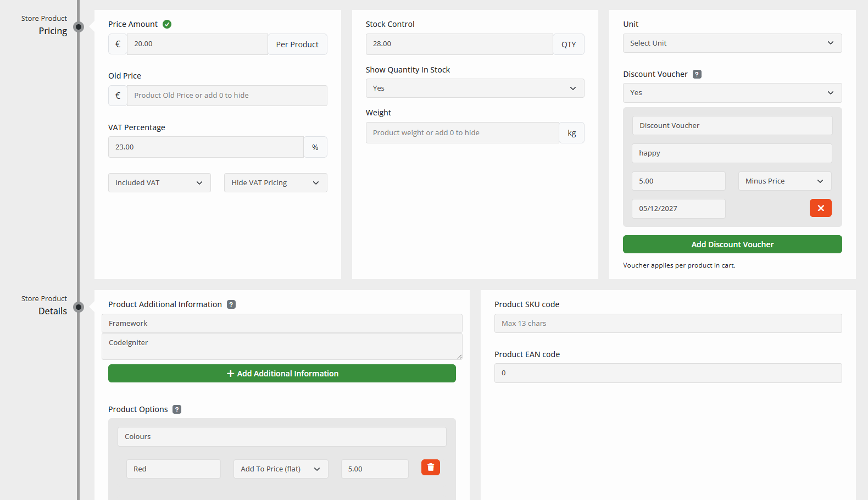This screenshot has width=868, height=500.
Task: Click the voucher code field containing happy
Action: [732, 153]
